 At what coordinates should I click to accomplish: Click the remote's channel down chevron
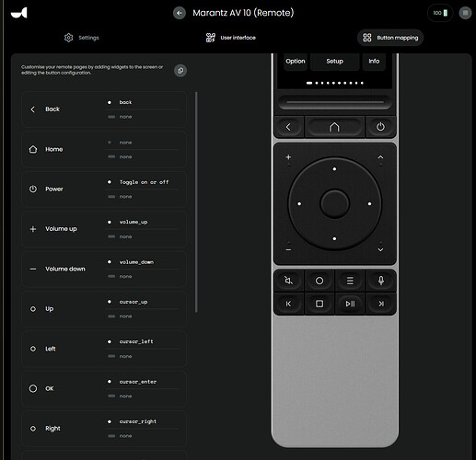tap(380, 250)
